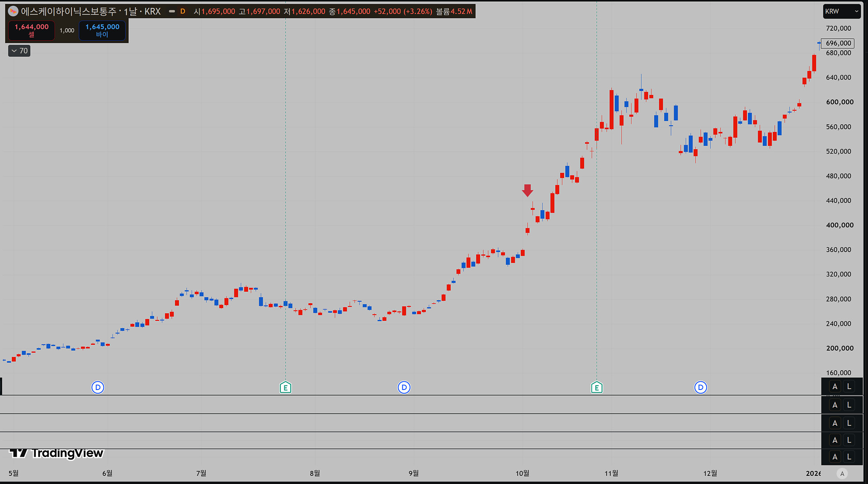Click the 320,000 price axis label
The height and width of the screenshot is (484, 868).
[839, 274]
